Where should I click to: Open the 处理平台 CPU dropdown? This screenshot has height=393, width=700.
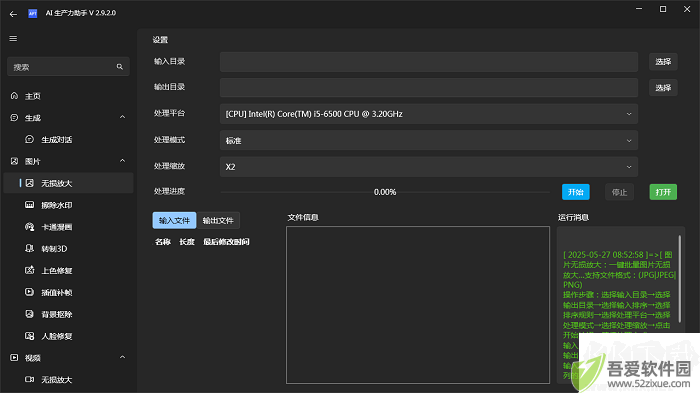tap(429, 114)
